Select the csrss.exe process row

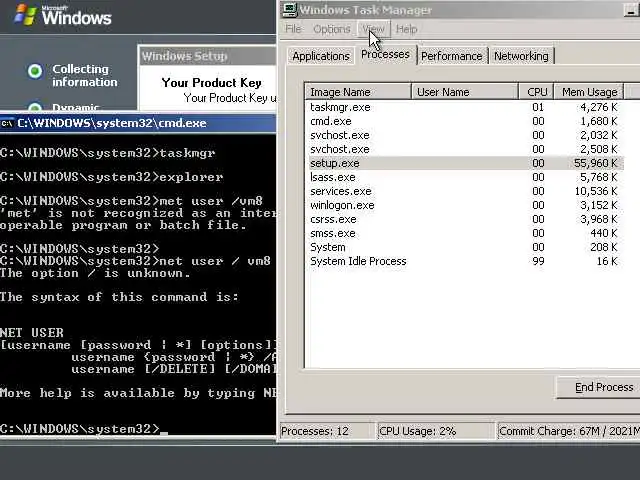(464, 219)
